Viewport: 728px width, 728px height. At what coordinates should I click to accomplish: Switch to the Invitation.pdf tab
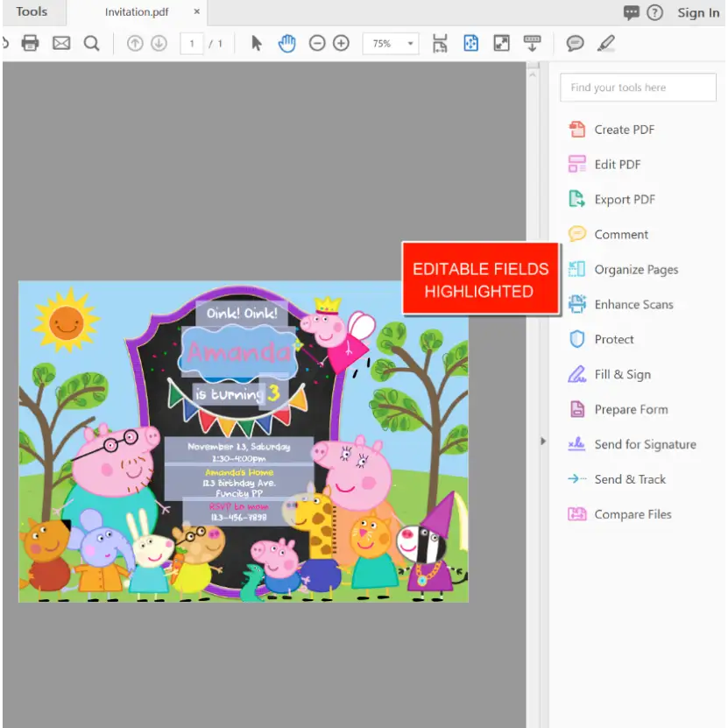(136, 12)
